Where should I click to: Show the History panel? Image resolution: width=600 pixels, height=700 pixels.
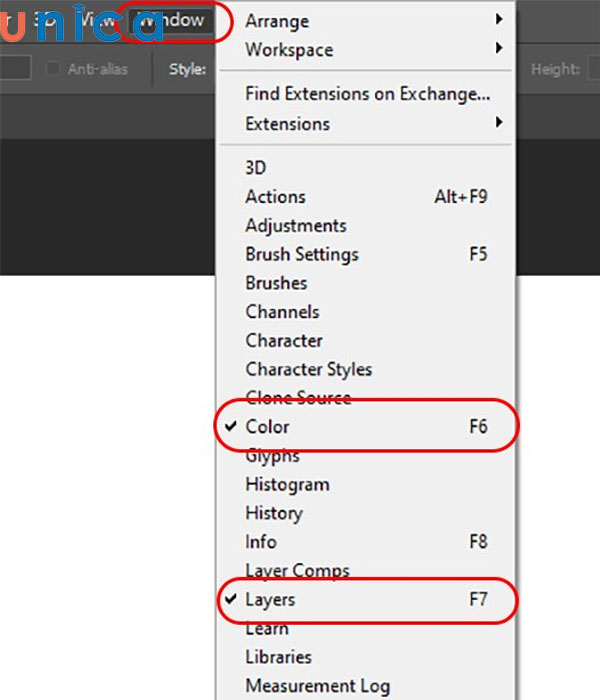273,513
